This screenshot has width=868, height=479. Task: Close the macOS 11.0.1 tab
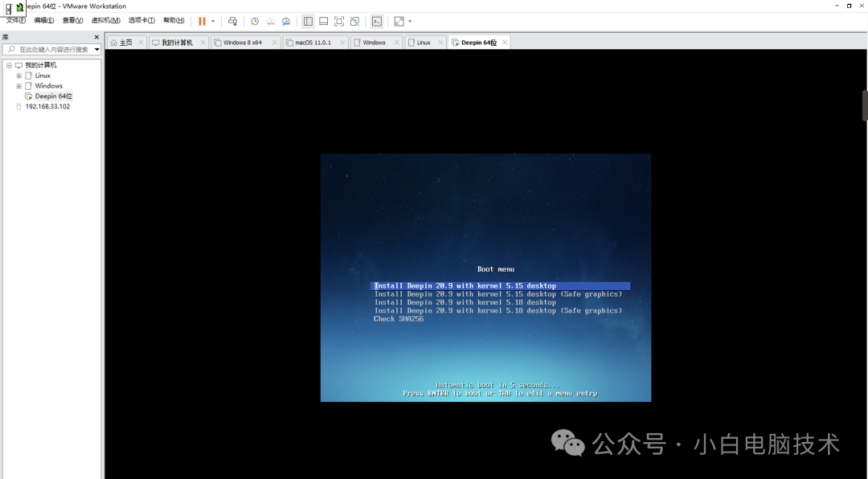pos(342,42)
